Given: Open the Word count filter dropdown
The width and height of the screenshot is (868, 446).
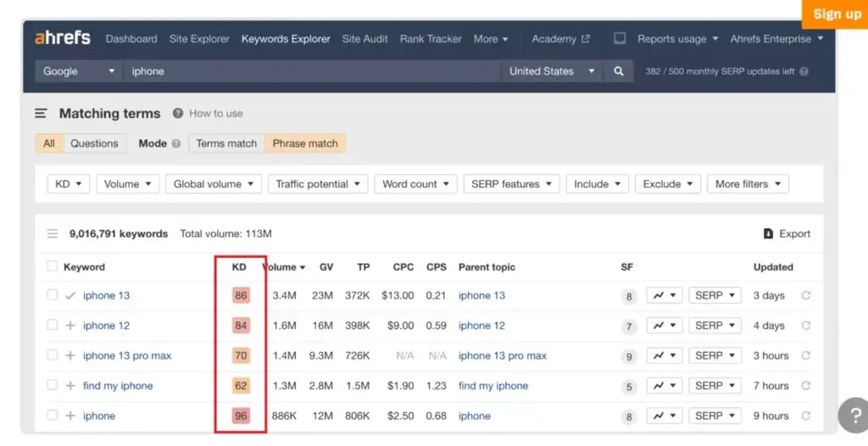Looking at the screenshot, I should 415,184.
